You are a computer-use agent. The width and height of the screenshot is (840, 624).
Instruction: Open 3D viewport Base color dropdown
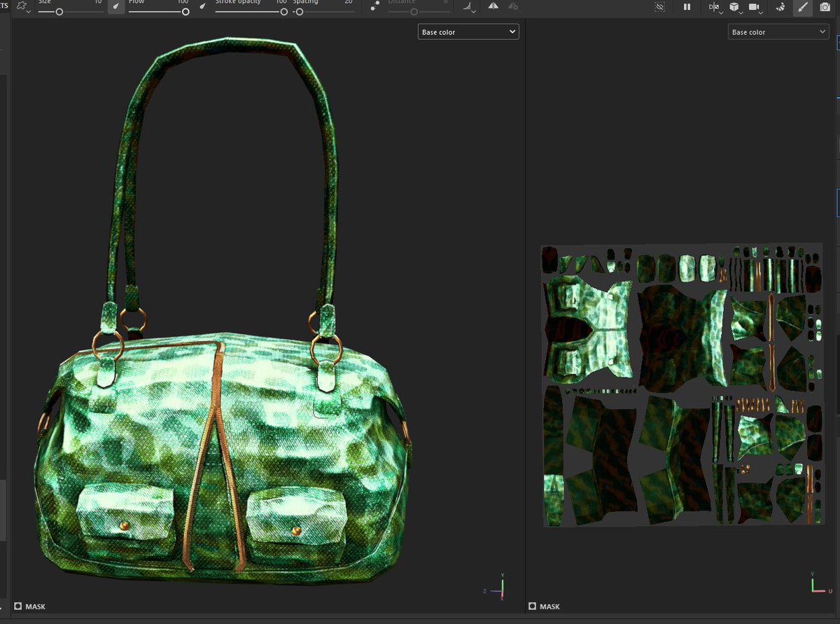pyautogui.click(x=468, y=32)
